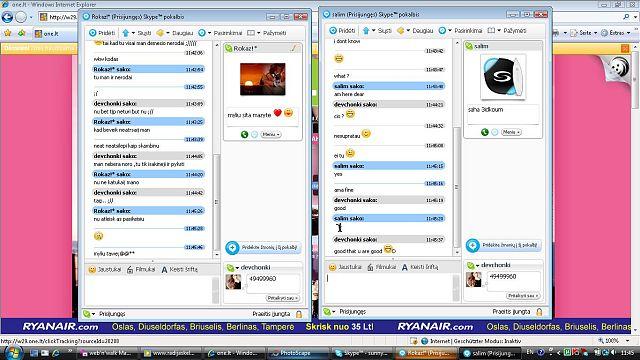Open the Meniu dropdown under Rokazl profile
640x360 pixels.
pyautogui.click(x=271, y=134)
